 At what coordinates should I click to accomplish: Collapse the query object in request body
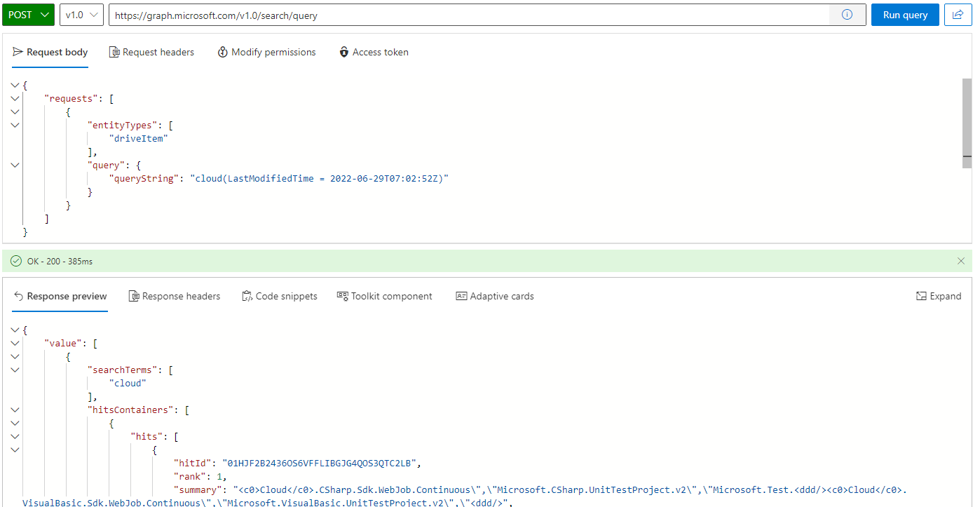pyautogui.click(x=15, y=165)
